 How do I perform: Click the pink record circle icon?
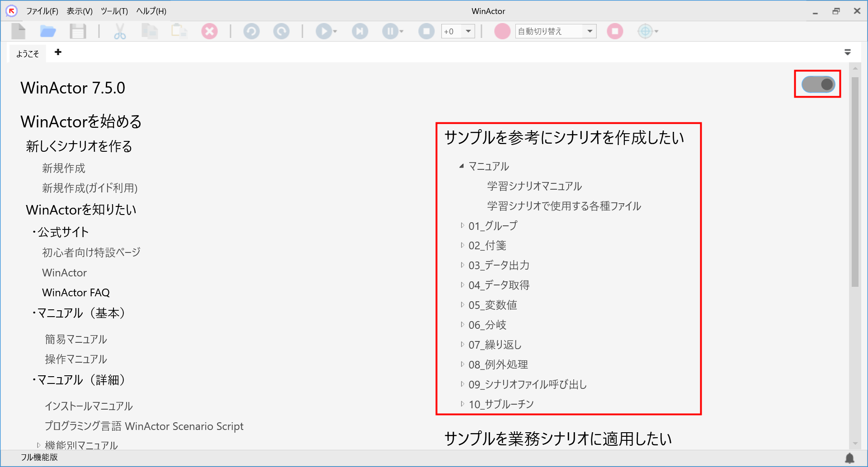[x=502, y=31]
